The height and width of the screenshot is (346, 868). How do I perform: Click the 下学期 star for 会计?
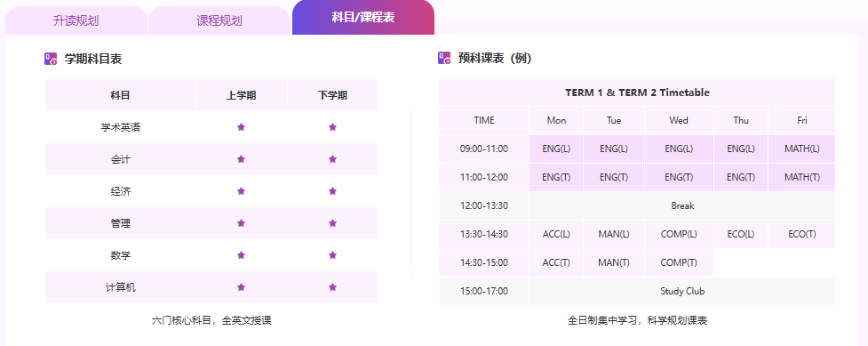332,159
